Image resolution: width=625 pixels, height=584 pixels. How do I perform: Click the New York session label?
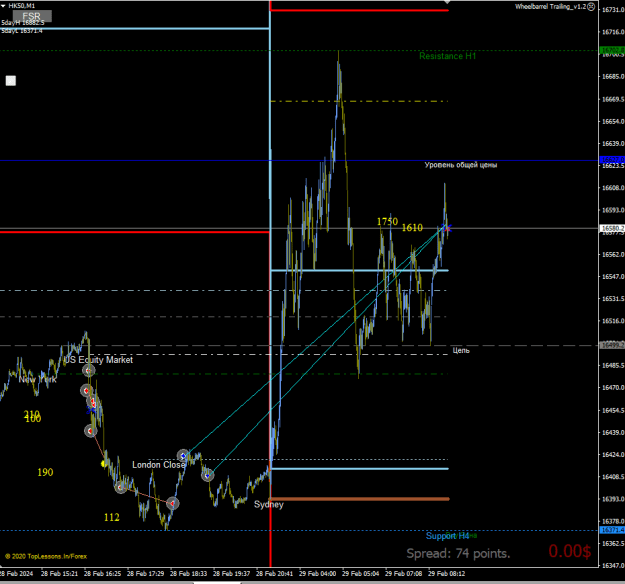tap(37, 380)
